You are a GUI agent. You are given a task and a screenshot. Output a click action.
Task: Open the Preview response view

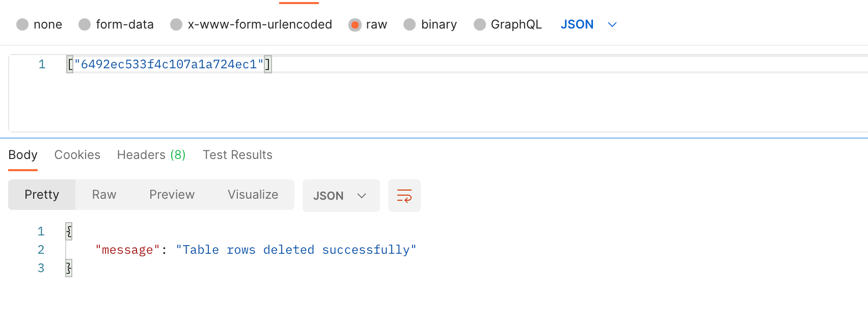coord(172,194)
